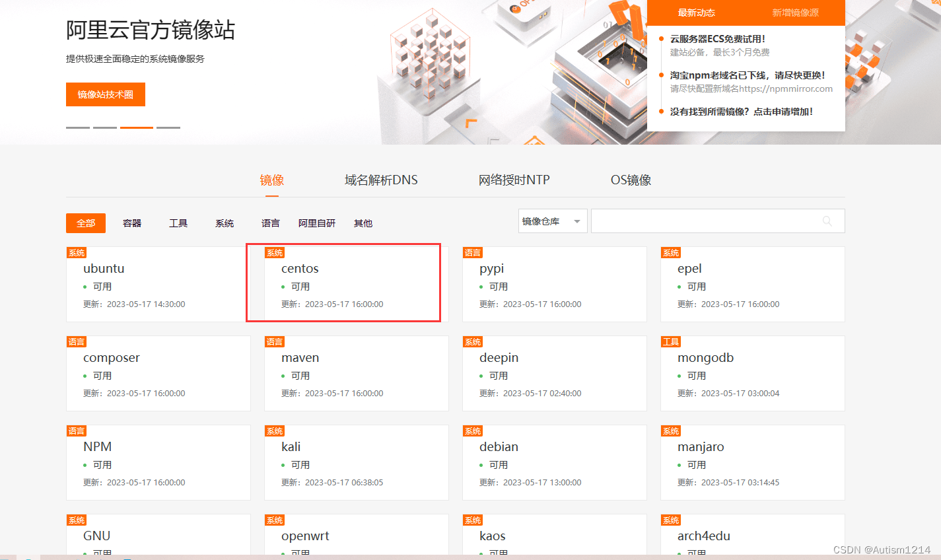Select the 系统 category filter
The image size is (941, 560).
225,223
